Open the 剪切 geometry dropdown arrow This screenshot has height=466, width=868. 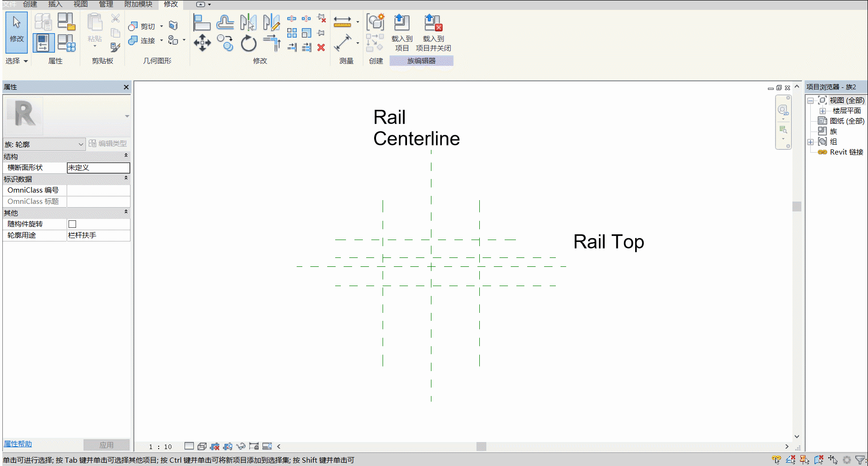161,26
